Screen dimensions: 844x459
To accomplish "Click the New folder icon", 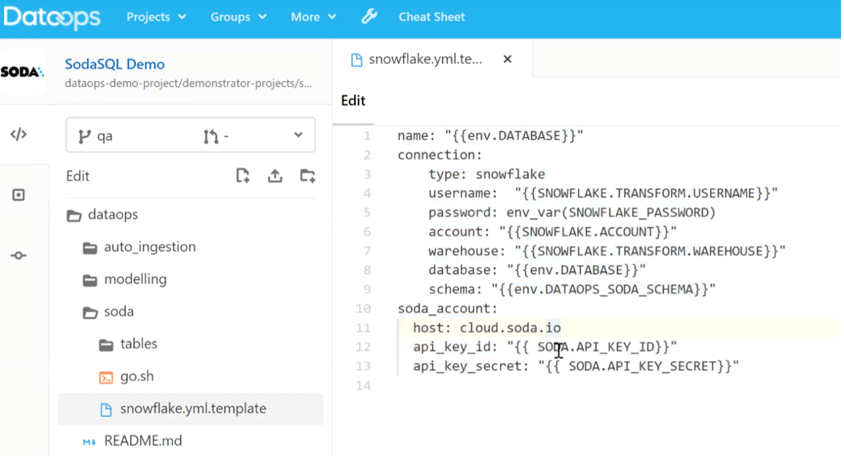I will [x=307, y=176].
